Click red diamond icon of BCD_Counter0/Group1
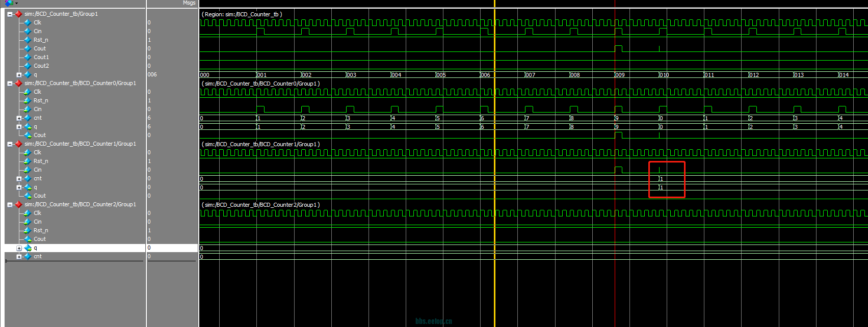 tap(19, 84)
